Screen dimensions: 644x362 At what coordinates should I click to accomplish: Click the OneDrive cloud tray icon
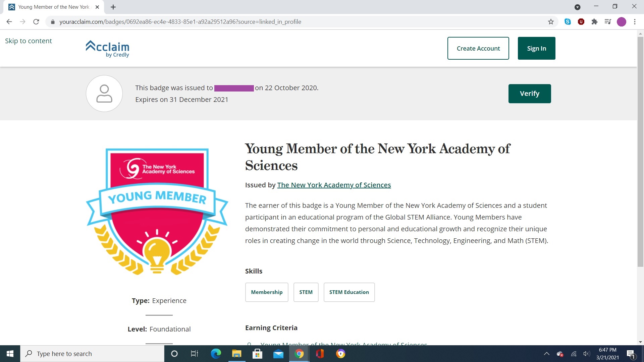click(560, 354)
